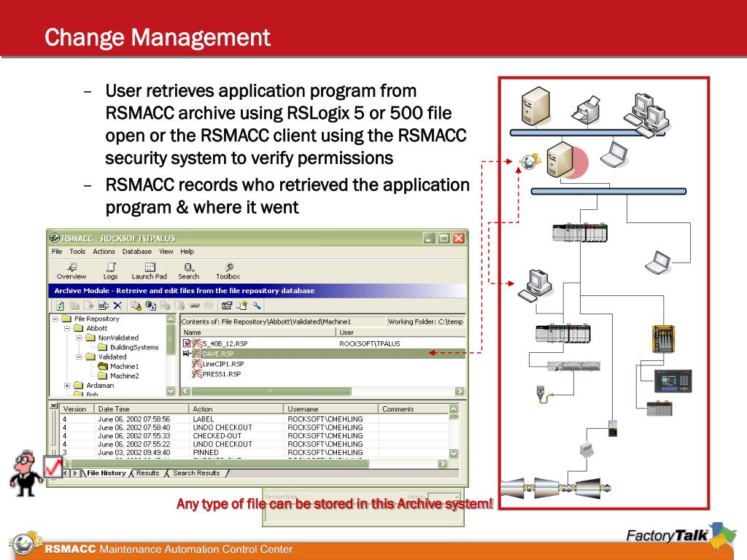Select the Machine2 folder

[x=118, y=376]
